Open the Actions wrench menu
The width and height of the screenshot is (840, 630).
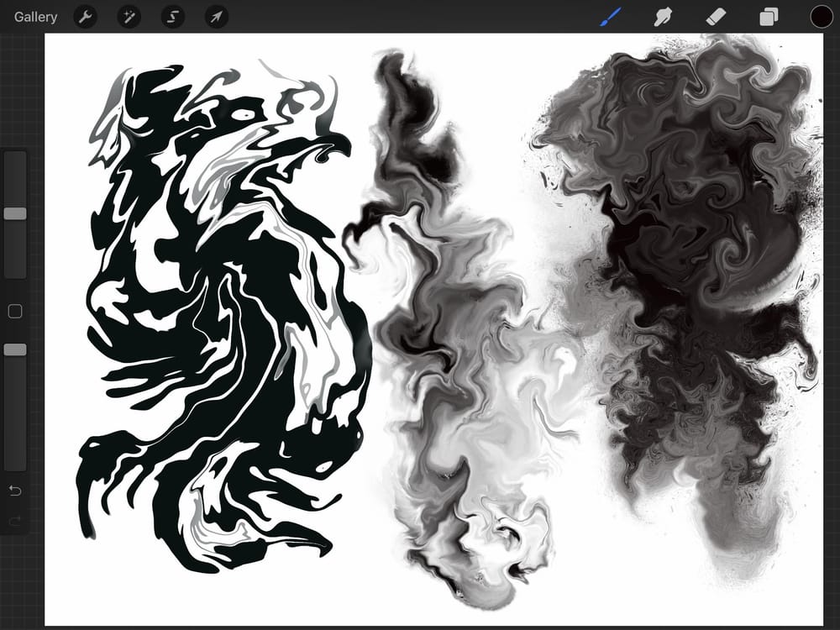click(85, 17)
